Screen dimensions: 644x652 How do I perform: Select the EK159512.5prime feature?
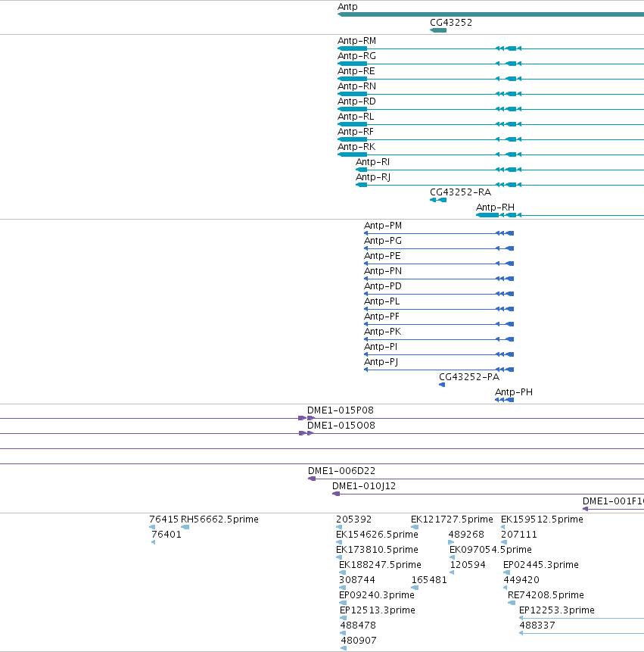click(502, 527)
